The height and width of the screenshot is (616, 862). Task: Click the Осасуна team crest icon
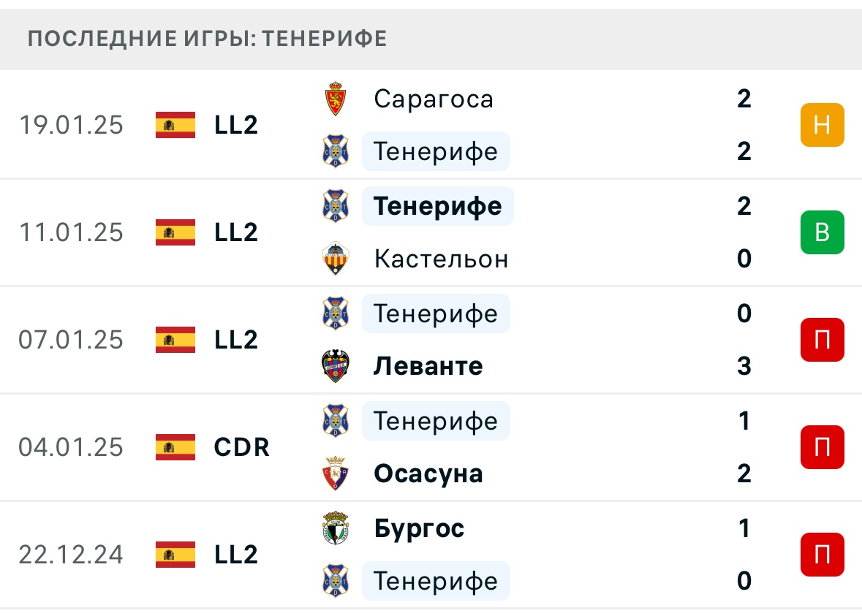pyautogui.click(x=336, y=474)
